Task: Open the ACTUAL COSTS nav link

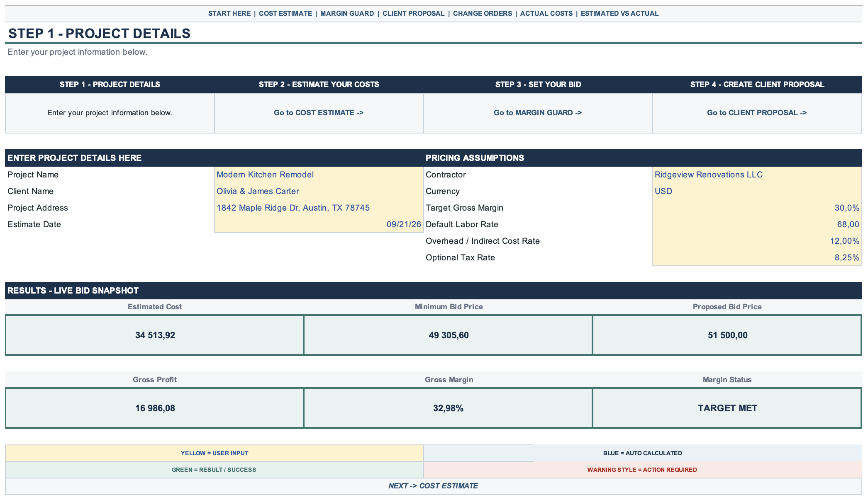Action: (x=546, y=13)
